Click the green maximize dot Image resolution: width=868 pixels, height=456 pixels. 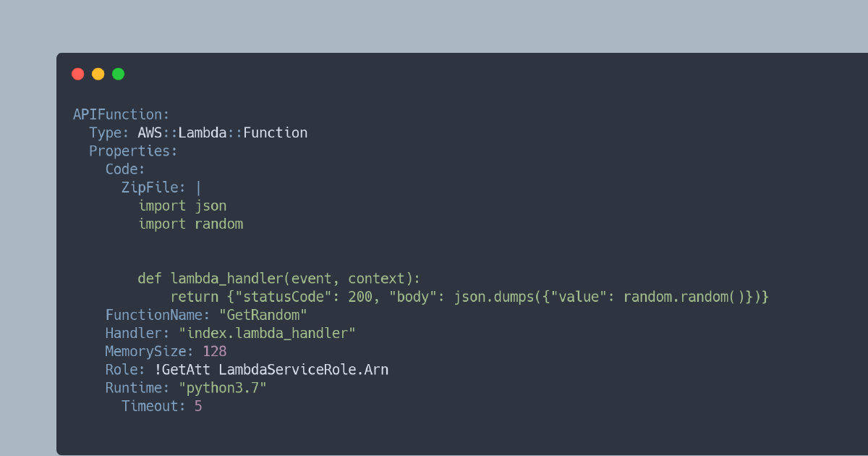[x=119, y=74]
